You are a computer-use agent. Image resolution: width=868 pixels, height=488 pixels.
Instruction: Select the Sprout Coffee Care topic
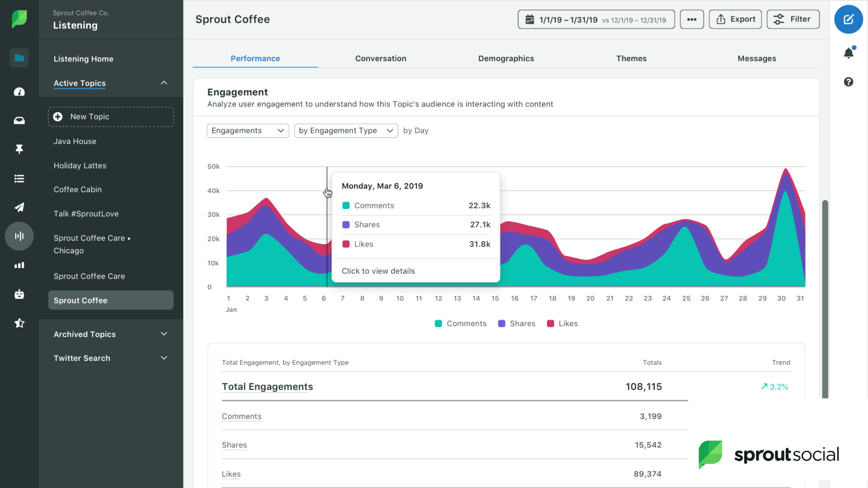[x=89, y=276]
